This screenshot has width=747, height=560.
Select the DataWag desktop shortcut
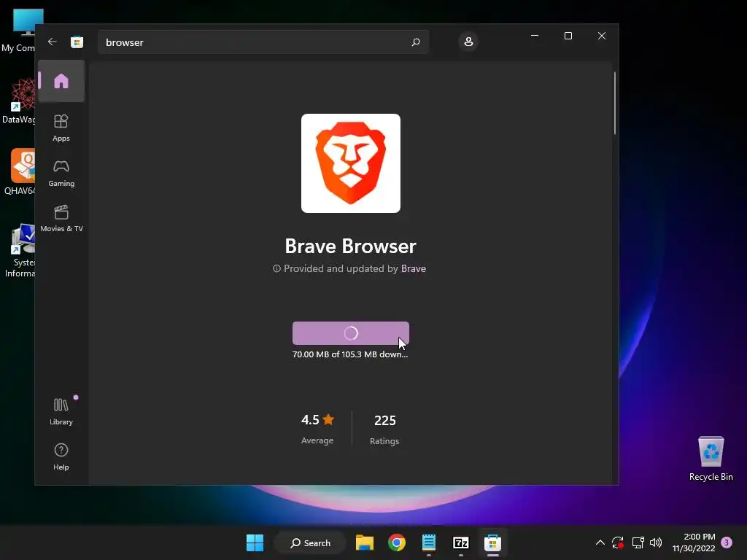pyautogui.click(x=19, y=101)
